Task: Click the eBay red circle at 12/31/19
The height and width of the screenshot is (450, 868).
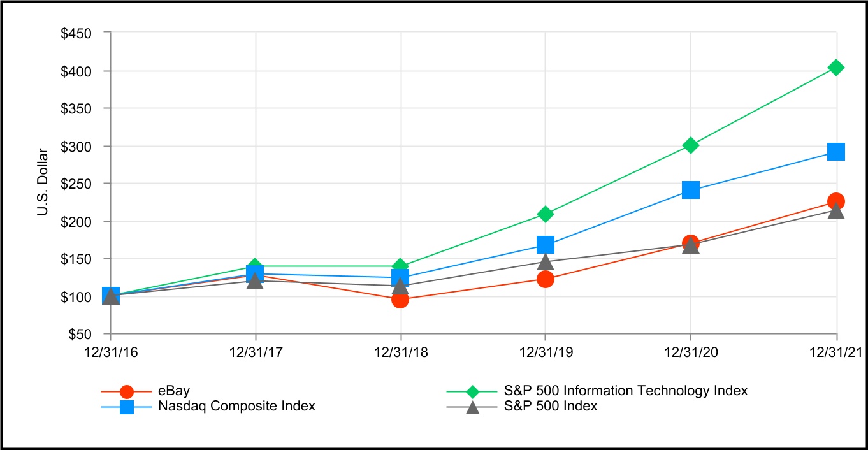Action: [x=546, y=279]
